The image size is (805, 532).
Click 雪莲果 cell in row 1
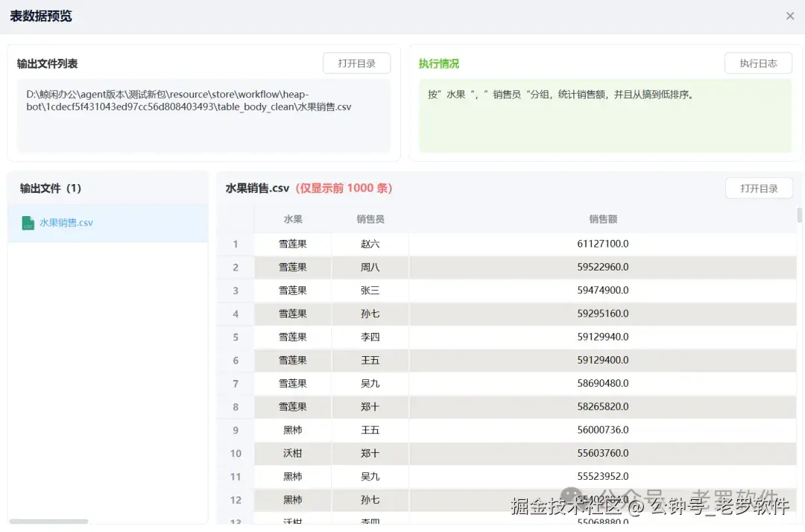293,244
